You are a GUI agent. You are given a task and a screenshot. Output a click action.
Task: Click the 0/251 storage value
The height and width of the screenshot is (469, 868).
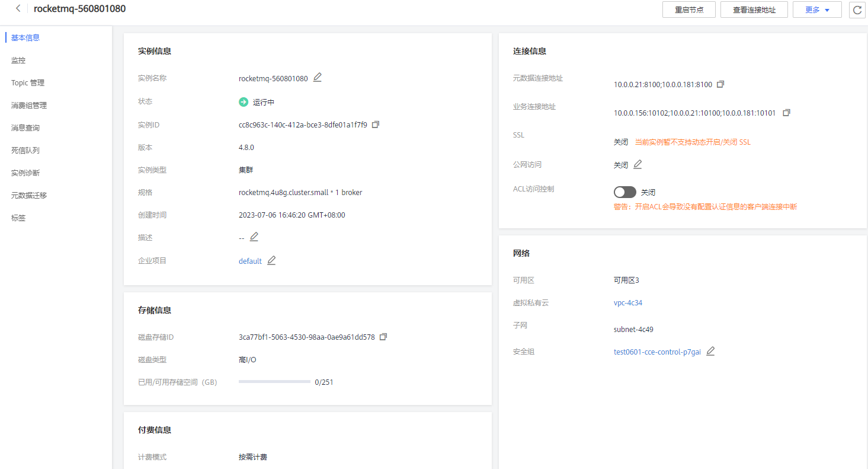point(324,382)
